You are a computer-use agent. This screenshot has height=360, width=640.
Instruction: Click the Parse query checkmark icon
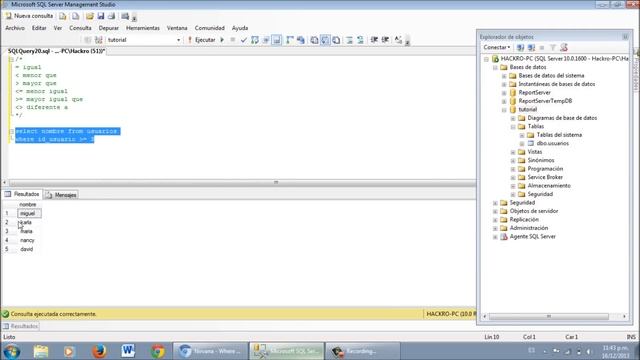tap(244, 40)
